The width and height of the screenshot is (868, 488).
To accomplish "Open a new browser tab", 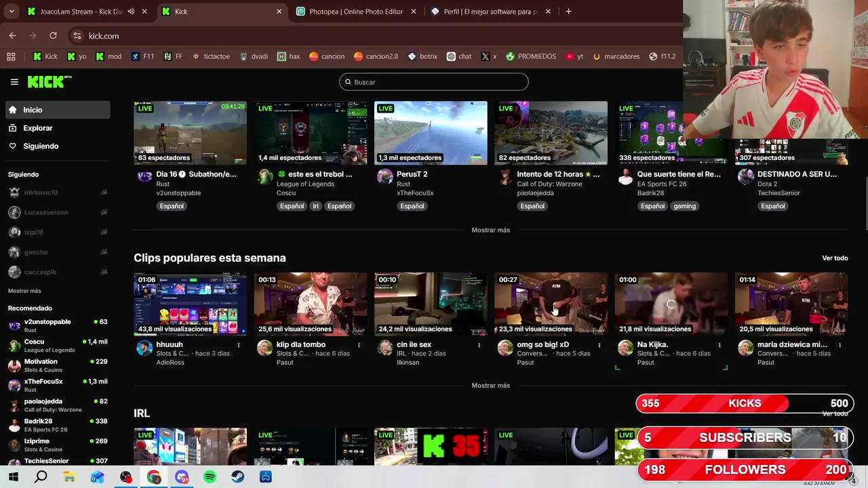I will point(568,12).
